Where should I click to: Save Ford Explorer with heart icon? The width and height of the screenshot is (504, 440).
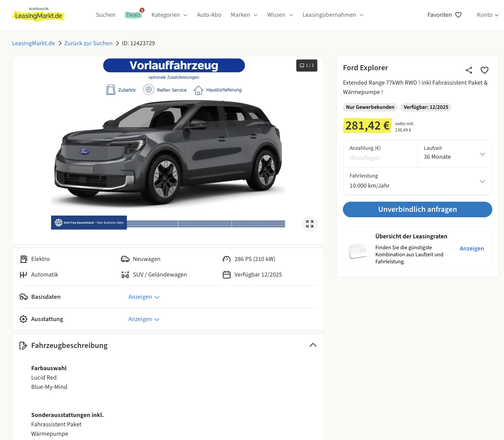pos(484,70)
